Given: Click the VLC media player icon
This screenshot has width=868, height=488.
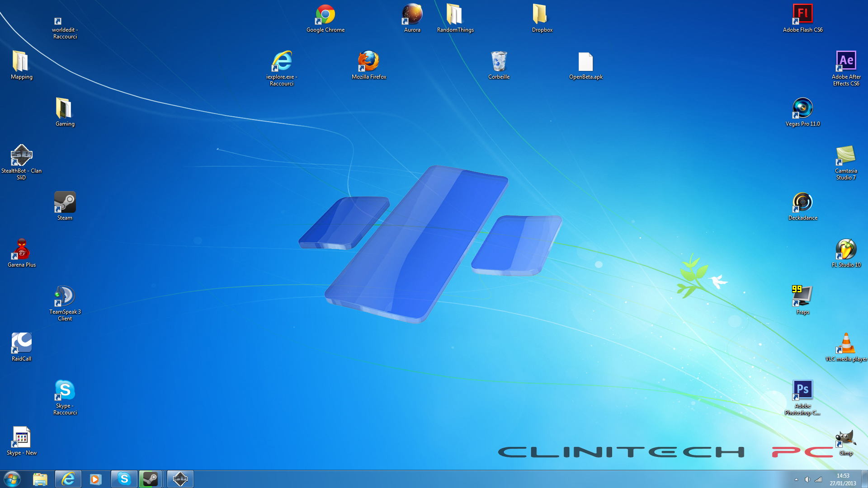Looking at the screenshot, I should [846, 347].
